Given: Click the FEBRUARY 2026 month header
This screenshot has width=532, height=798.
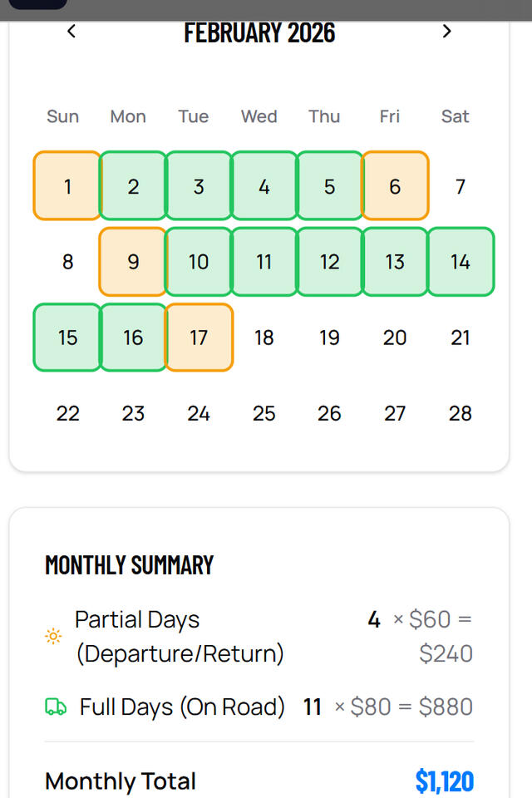Looking at the screenshot, I should [x=259, y=32].
